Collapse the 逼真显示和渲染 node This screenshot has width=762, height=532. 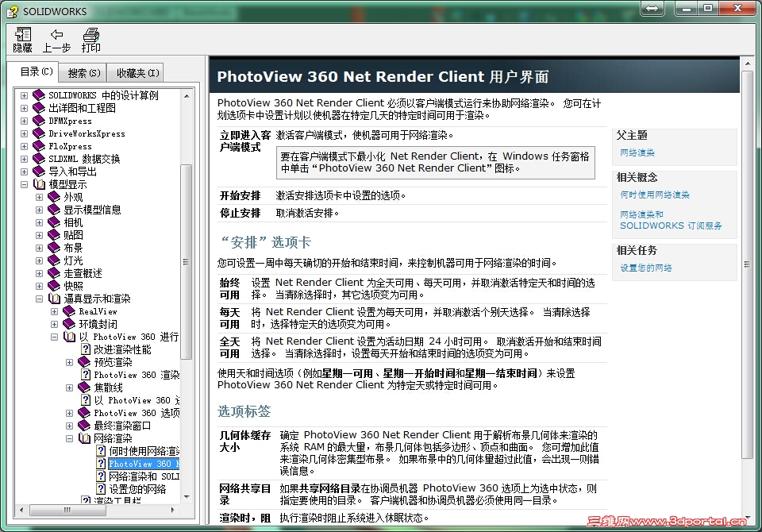[40, 299]
